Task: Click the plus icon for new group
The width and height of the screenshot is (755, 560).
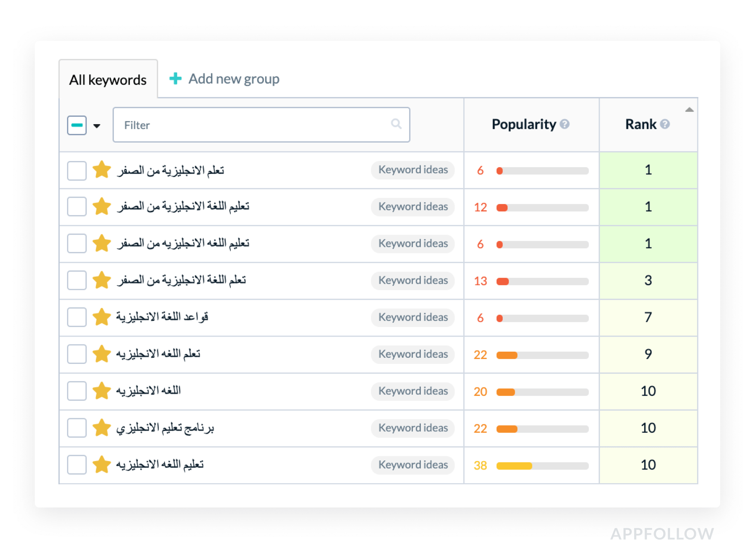Action: 175,79
